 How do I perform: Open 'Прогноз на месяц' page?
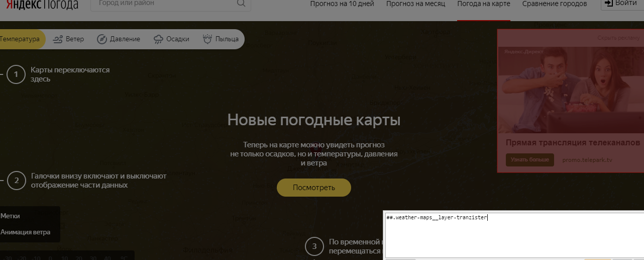pyautogui.click(x=415, y=4)
